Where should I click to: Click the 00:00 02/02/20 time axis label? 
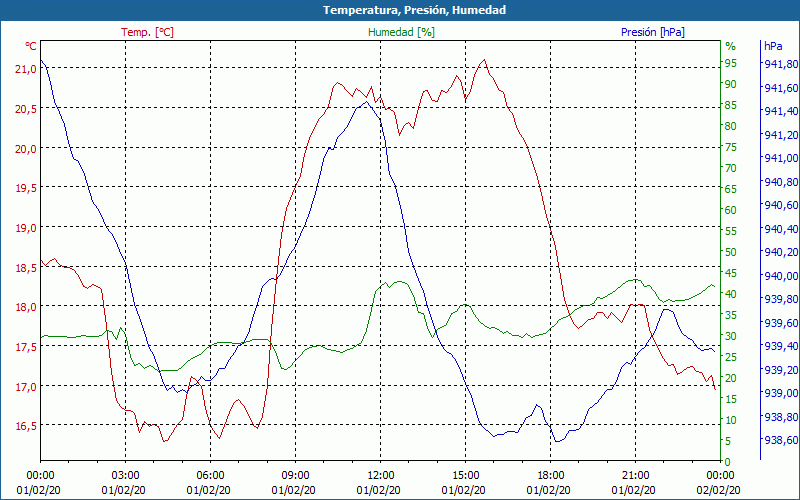tap(718, 483)
